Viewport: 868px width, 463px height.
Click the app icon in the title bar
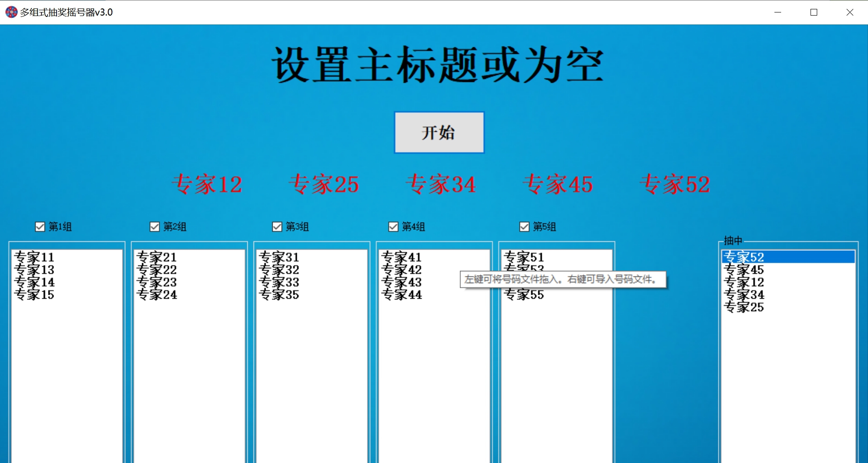12,12
